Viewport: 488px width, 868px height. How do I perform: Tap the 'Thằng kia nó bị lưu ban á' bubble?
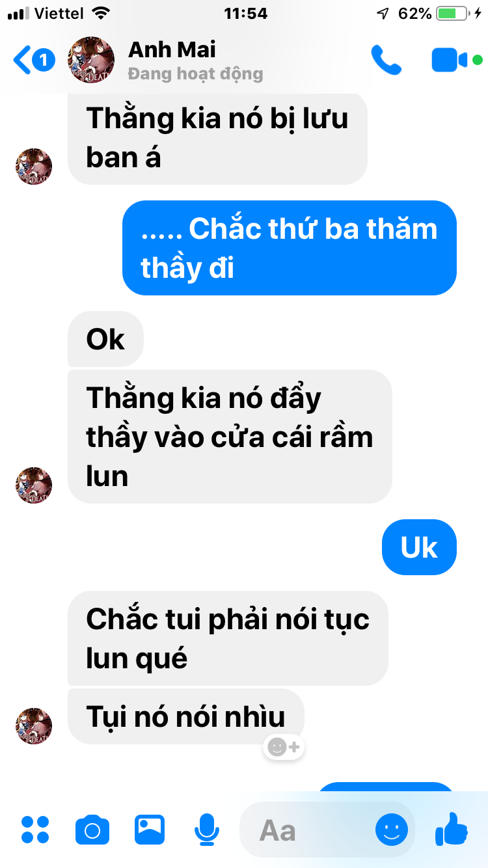[x=217, y=137]
